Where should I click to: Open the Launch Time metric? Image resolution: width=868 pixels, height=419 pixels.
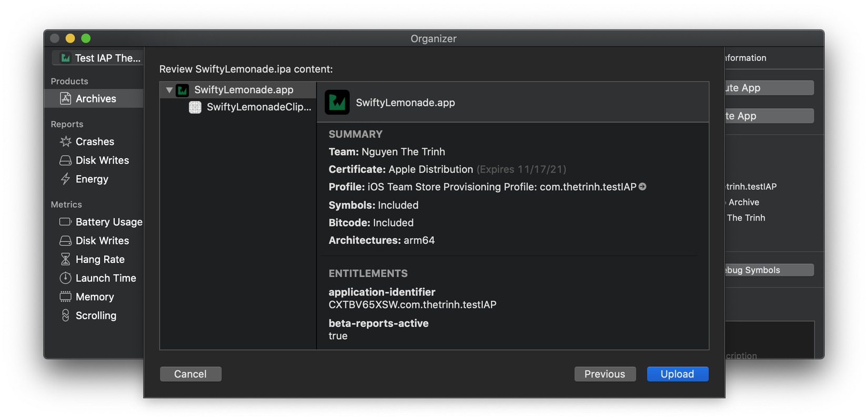point(105,278)
